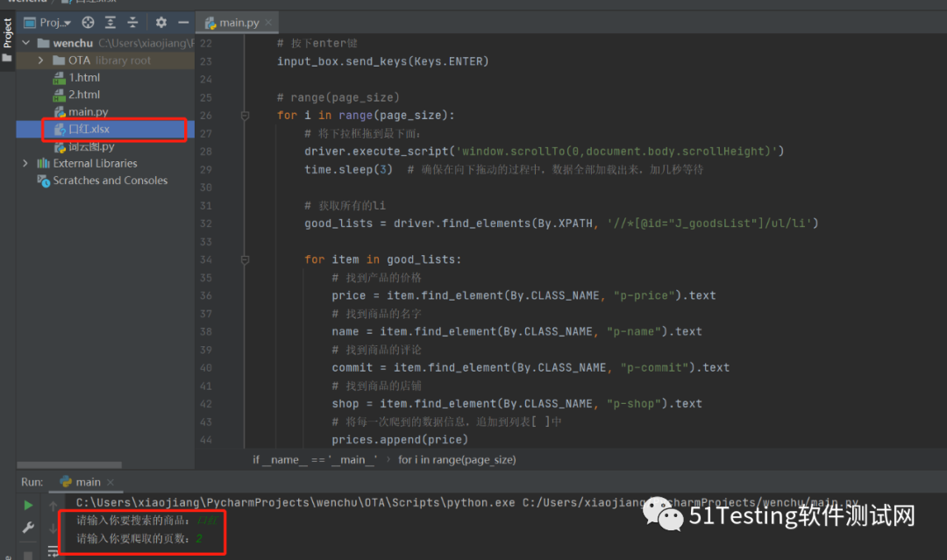
Task: Click the green Rerun play button
Action: pos(28,505)
